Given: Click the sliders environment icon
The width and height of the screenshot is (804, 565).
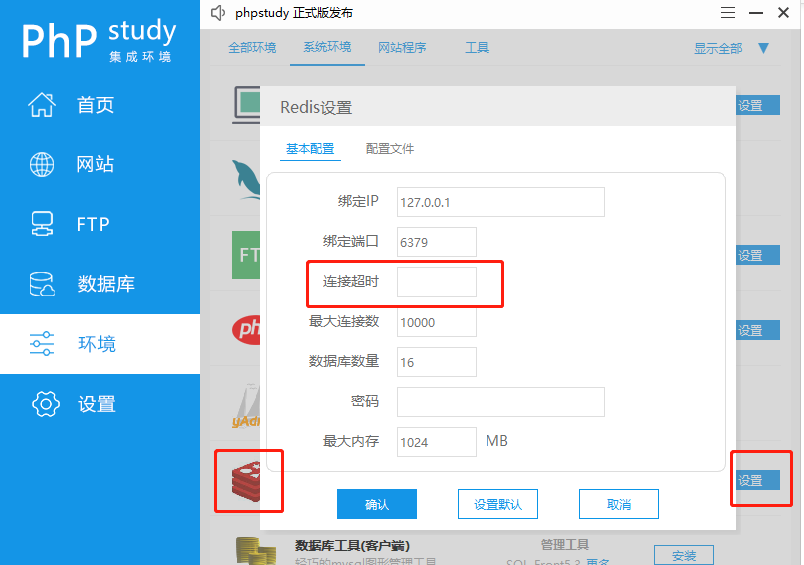Looking at the screenshot, I should click(x=42, y=344).
